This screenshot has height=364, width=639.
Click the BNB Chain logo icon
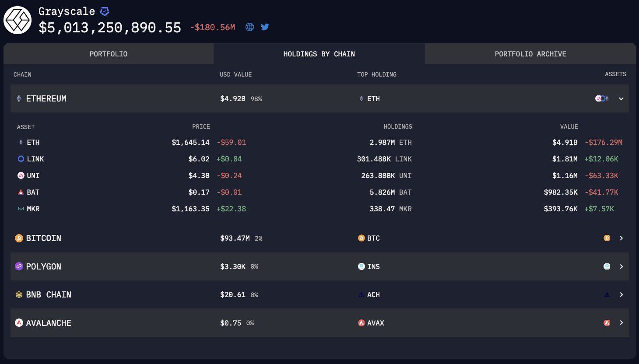19,294
